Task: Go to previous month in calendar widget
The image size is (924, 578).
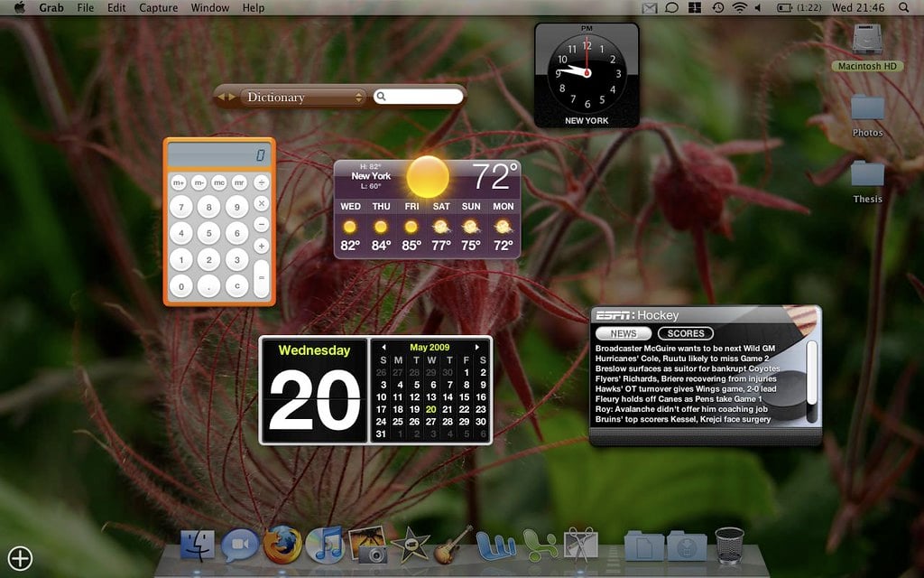Action: click(383, 347)
